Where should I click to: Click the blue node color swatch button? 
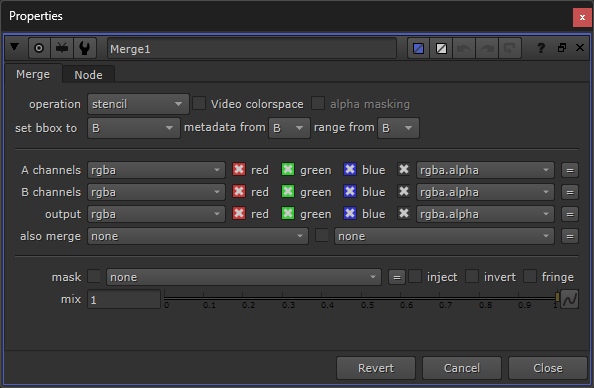click(419, 48)
